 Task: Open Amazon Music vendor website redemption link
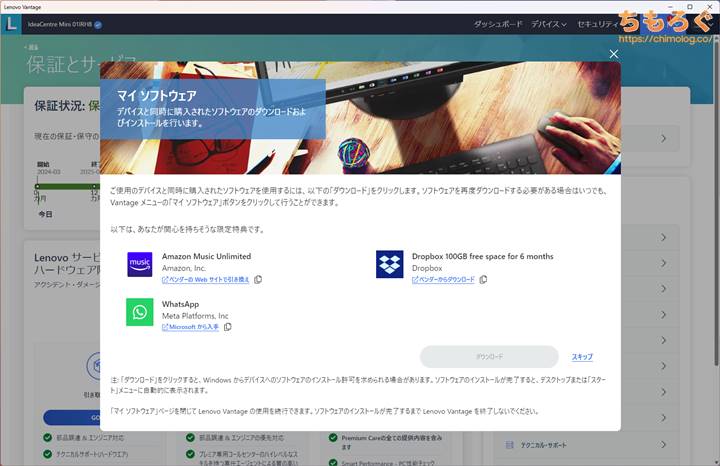pos(205,280)
